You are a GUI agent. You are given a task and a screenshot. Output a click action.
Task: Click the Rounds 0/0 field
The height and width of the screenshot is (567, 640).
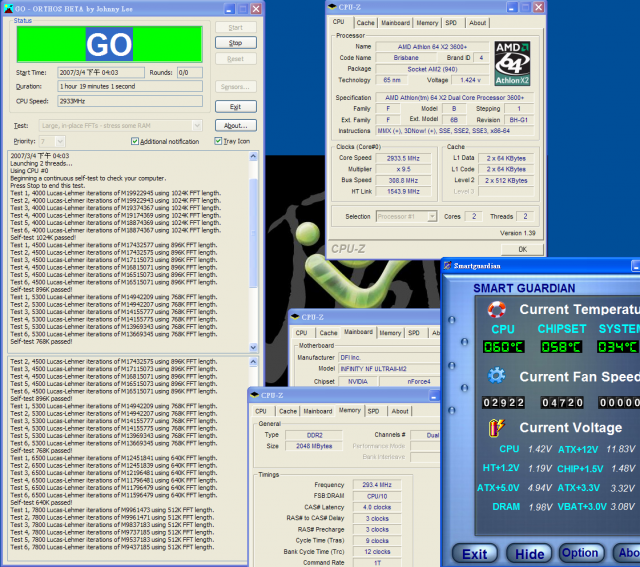[x=189, y=73]
